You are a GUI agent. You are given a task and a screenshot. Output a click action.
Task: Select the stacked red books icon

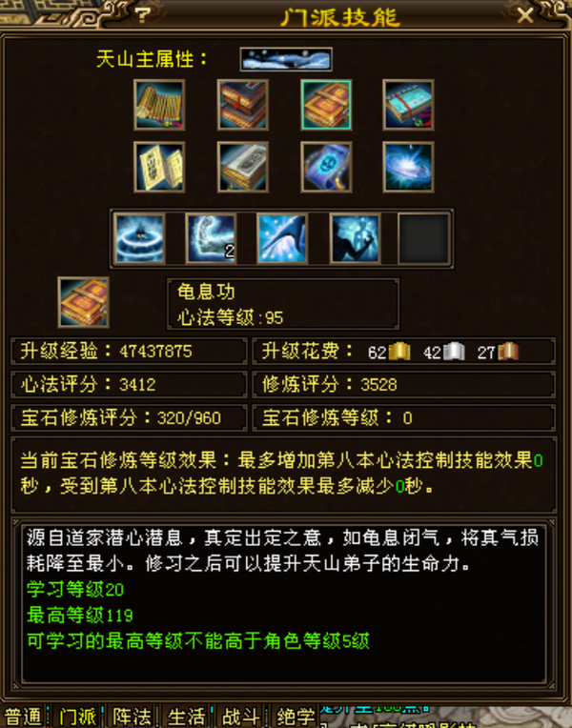coord(242,105)
